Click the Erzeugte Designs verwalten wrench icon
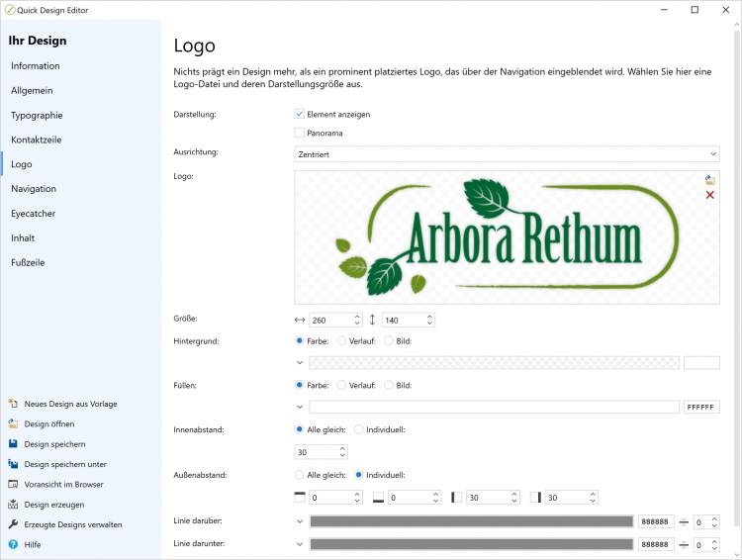The width and height of the screenshot is (742, 560). click(x=13, y=524)
